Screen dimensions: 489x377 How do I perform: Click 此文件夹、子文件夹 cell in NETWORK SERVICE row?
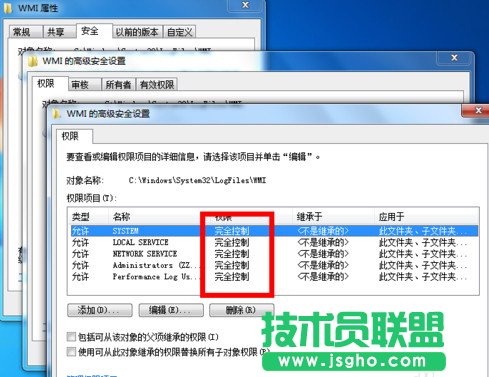point(423,254)
